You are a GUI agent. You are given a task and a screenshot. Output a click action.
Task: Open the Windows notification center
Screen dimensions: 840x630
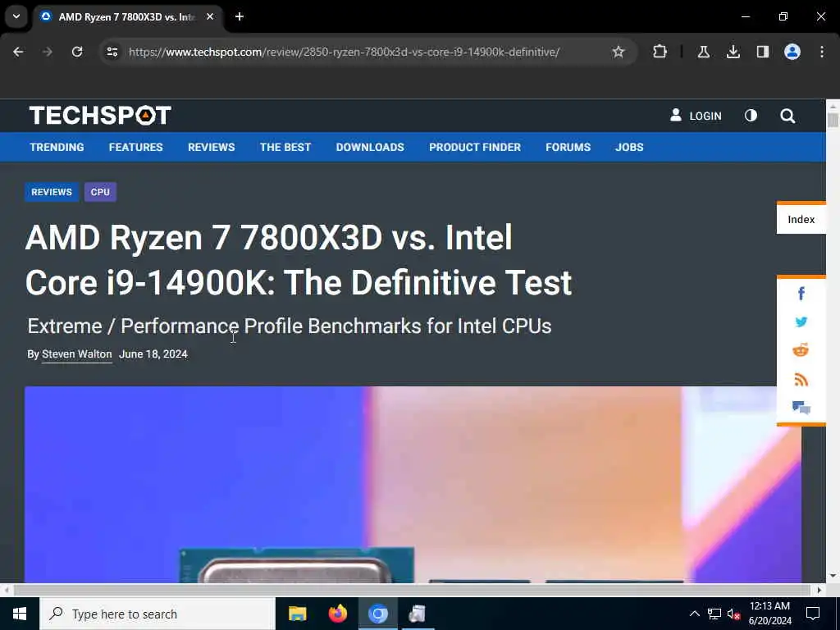click(813, 614)
